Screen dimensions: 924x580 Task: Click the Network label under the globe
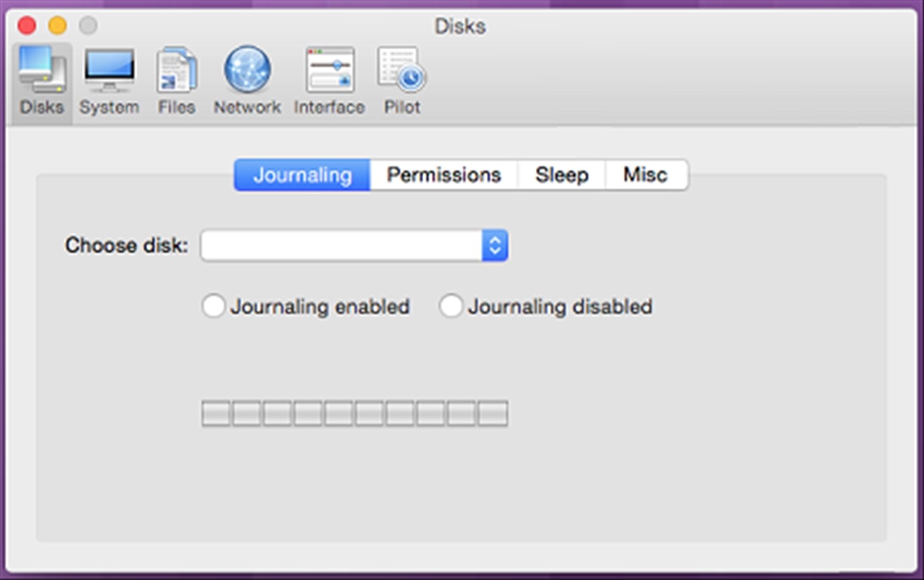click(x=247, y=107)
